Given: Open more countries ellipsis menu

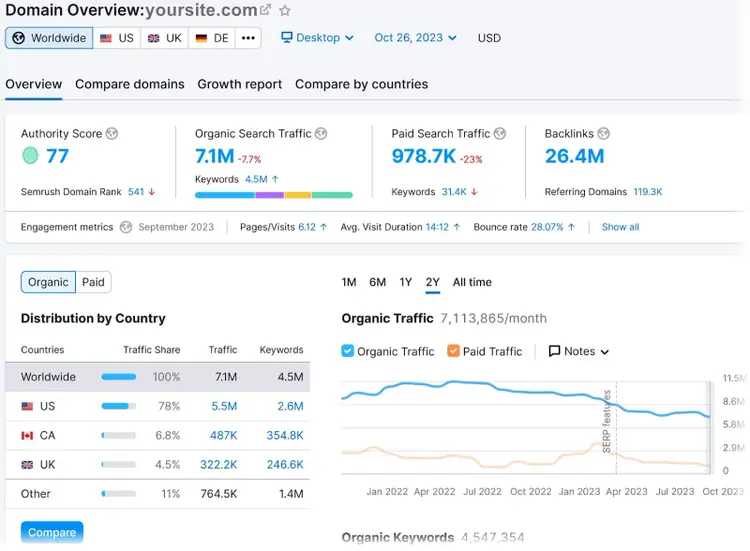Looking at the screenshot, I should pos(248,38).
